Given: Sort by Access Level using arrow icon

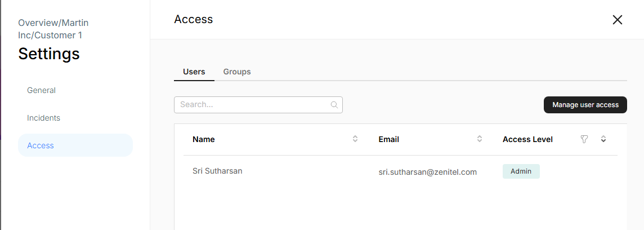Looking at the screenshot, I should [603, 139].
